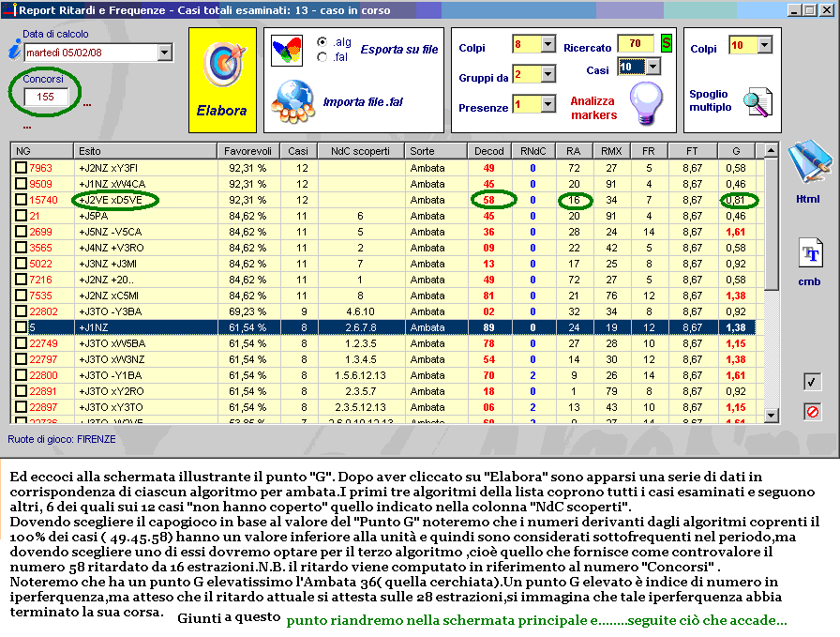This screenshot has height=637, width=840.
Task: Click the magnifier Spoglio multiplo icon
Action: click(x=757, y=102)
